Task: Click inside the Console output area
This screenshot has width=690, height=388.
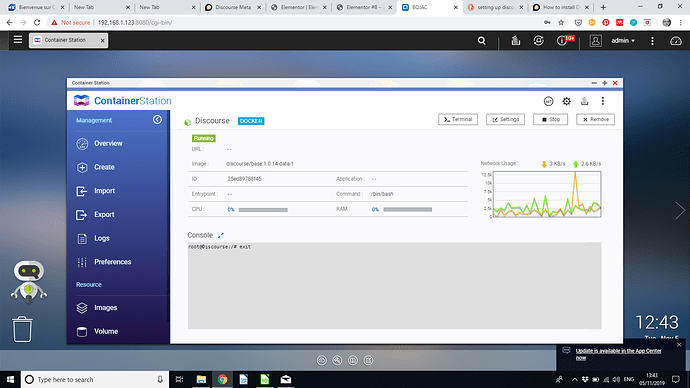Action: pyautogui.click(x=394, y=286)
